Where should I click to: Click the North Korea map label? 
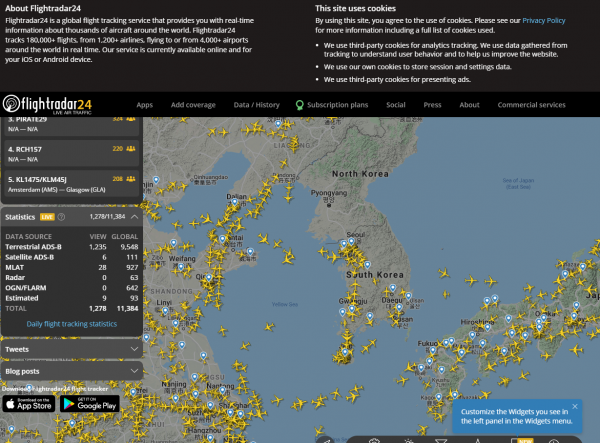click(x=360, y=174)
